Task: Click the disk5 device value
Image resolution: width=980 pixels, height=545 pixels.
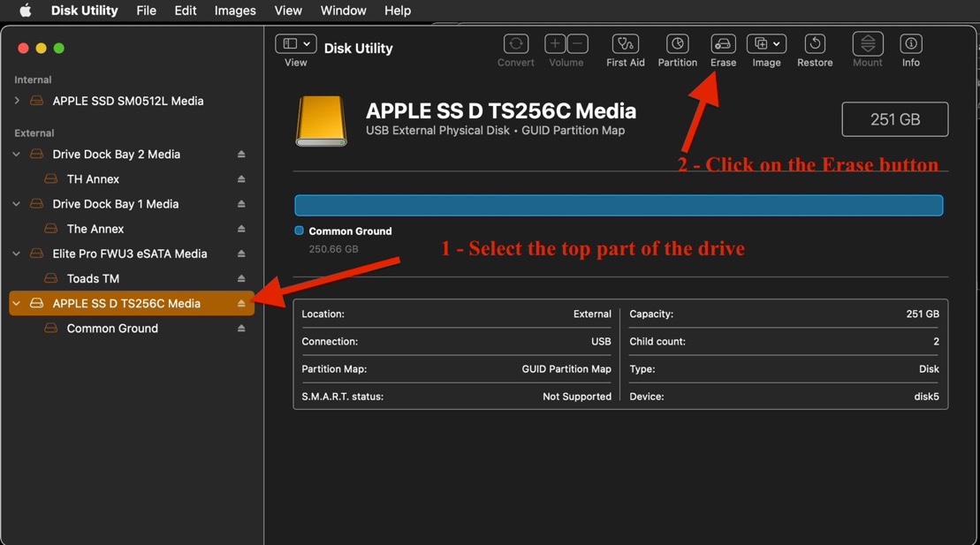Action: pyautogui.click(x=926, y=397)
